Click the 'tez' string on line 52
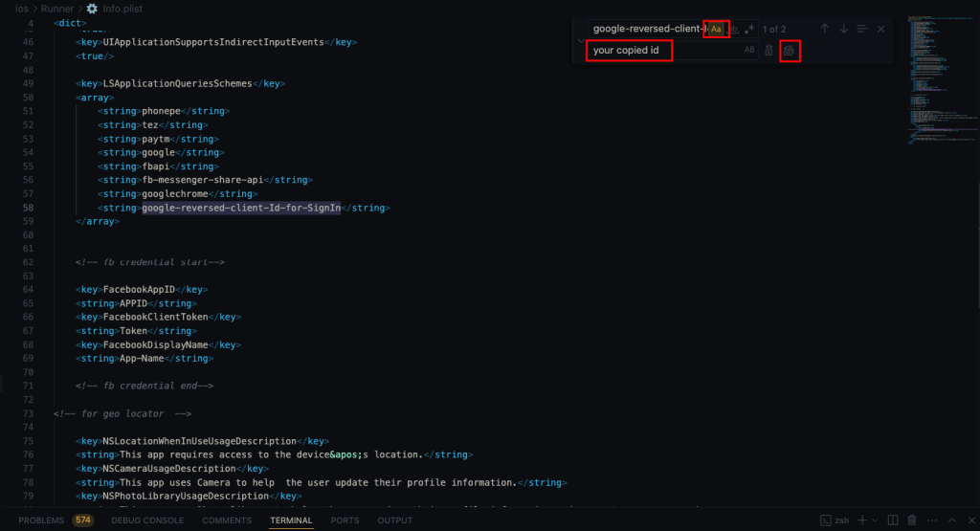 pos(150,125)
